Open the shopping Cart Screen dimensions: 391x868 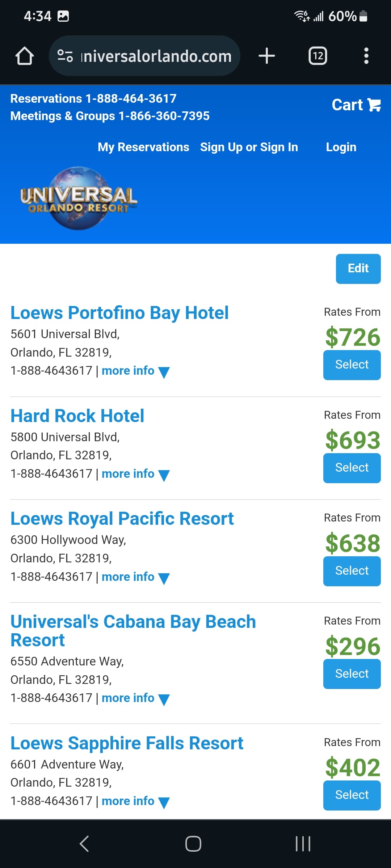click(356, 105)
